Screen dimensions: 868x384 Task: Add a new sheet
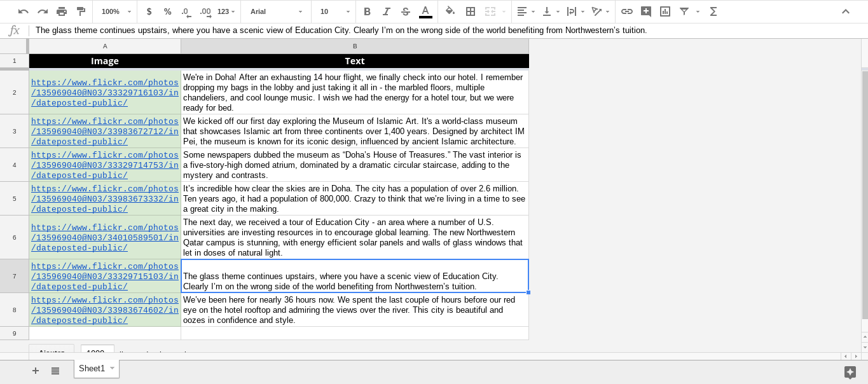point(36,371)
